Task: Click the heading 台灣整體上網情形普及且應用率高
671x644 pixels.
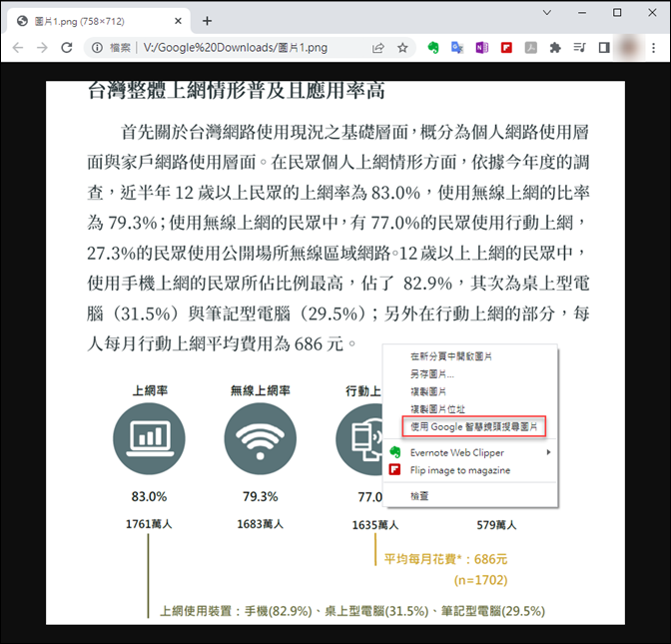Action: tap(237, 90)
